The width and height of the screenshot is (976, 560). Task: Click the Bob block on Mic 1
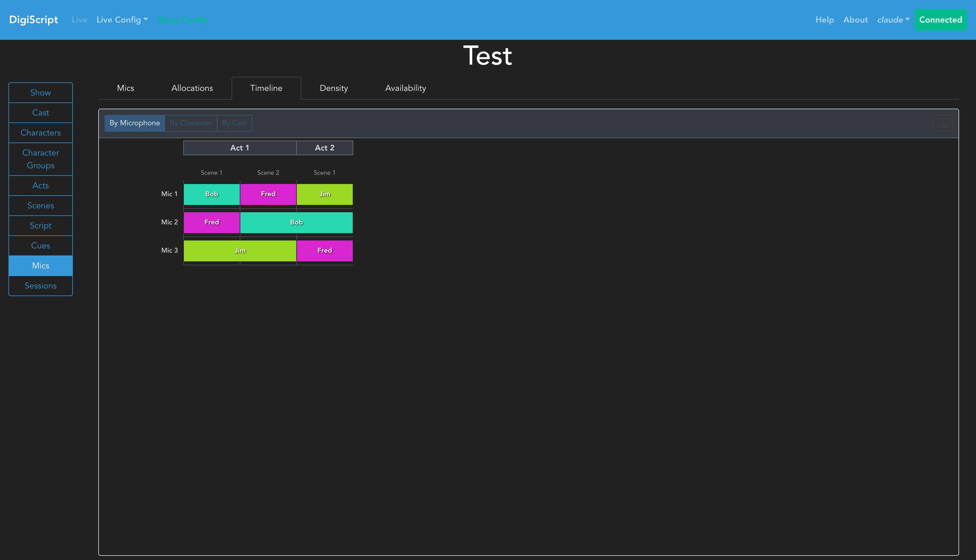[x=212, y=194]
